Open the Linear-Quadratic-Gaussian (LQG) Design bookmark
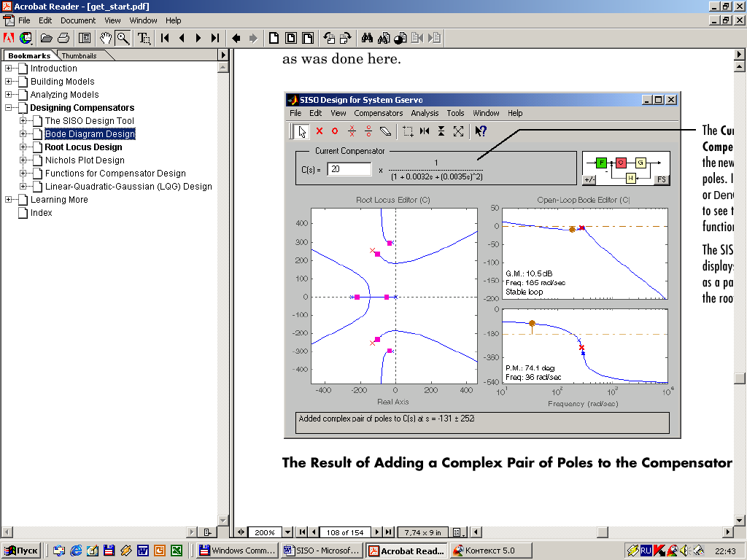This screenshot has width=747, height=560. (128, 187)
